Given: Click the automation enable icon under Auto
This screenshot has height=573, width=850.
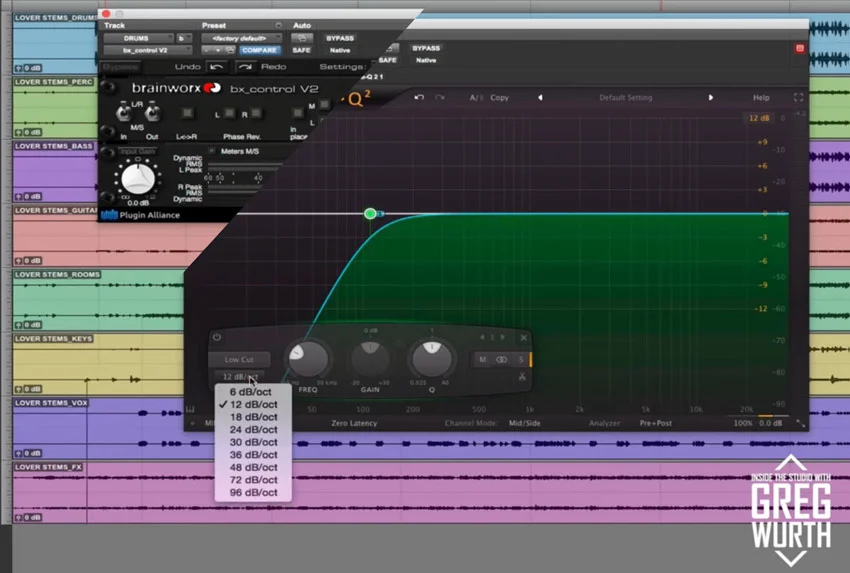Looking at the screenshot, I should pyautogui.click(x=302, y=38).
